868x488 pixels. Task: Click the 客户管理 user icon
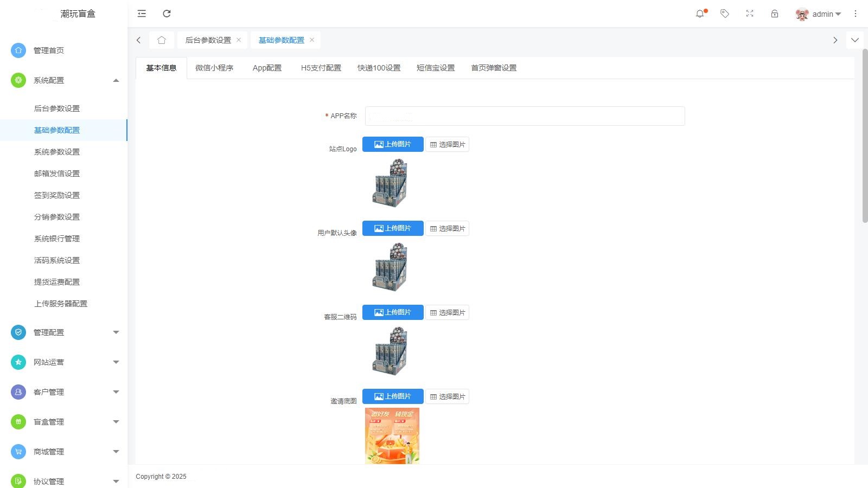pos(18,392)
